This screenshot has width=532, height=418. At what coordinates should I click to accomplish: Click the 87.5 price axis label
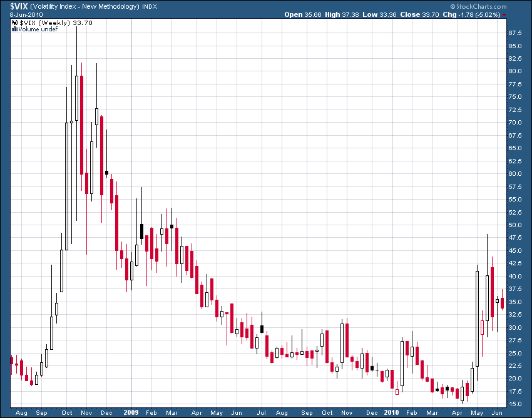coord(515,33)
